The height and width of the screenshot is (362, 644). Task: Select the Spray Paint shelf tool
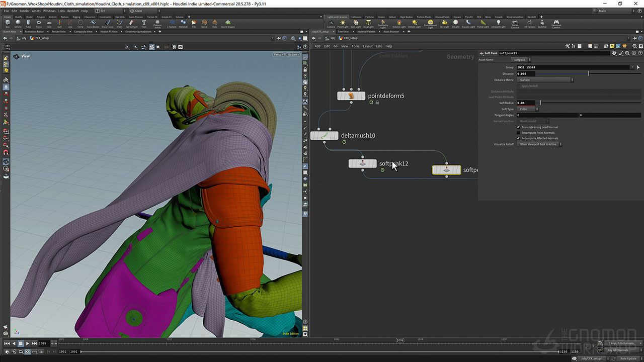[x=132, y=24]
